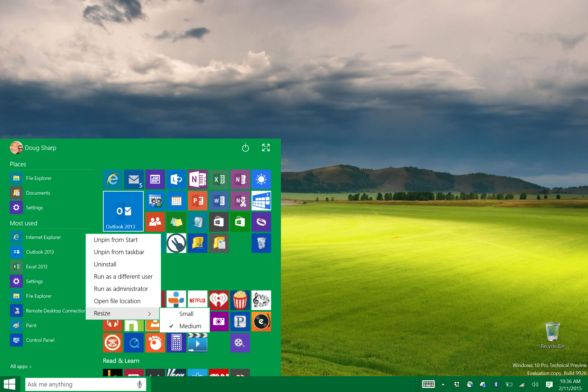The height and width of the screenshot is (392, 588).
Task: Open the green Excel tile
Action: (219, 179)
